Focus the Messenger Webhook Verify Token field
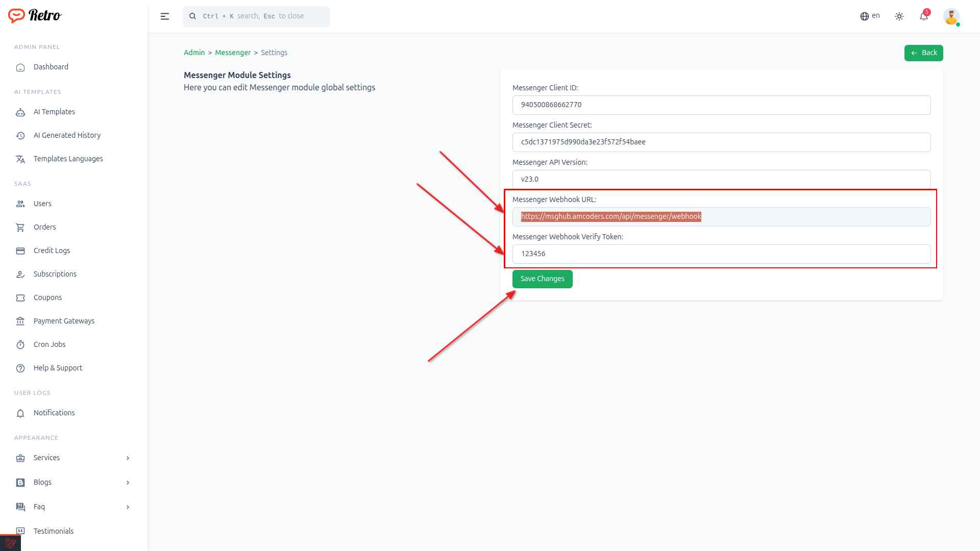 [721, 254]
